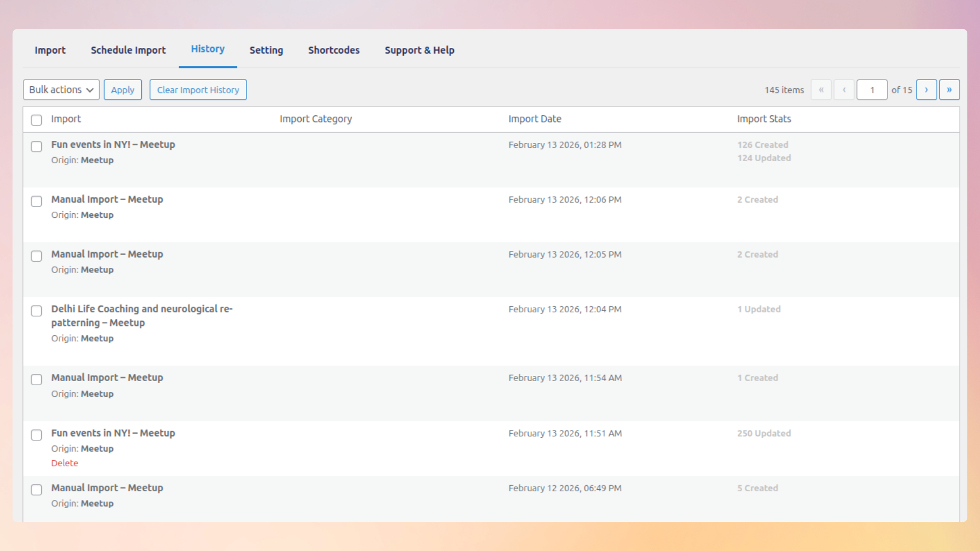Image resolution: width=980 pixels, height=551 pixels.
Task: Open the Shortcodes tab
Action: (334, 50)
